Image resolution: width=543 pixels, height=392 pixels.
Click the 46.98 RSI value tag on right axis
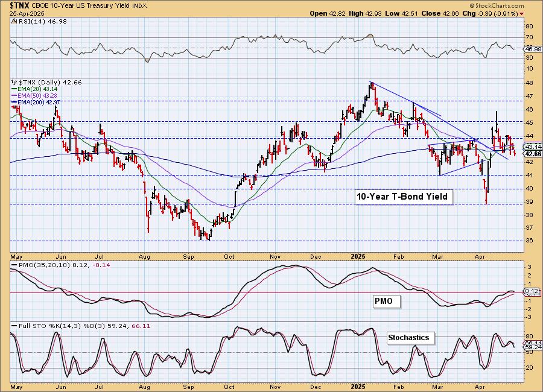click(x=533, y=49)
